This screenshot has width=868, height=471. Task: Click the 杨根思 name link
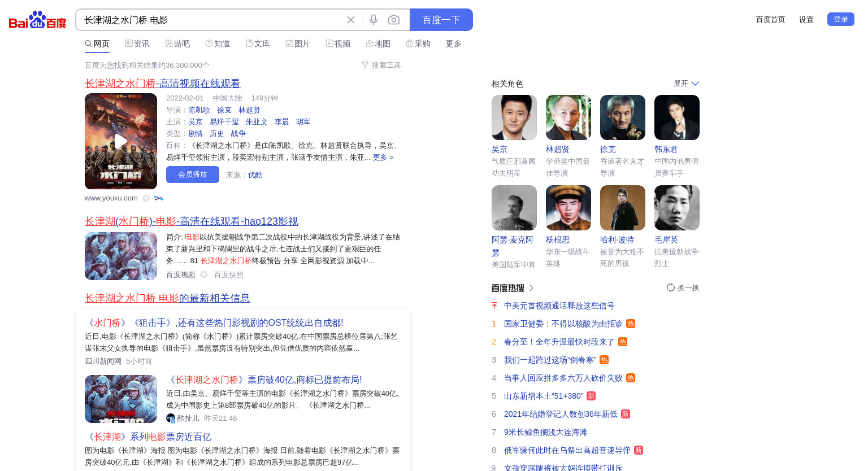tap(558, 240)
